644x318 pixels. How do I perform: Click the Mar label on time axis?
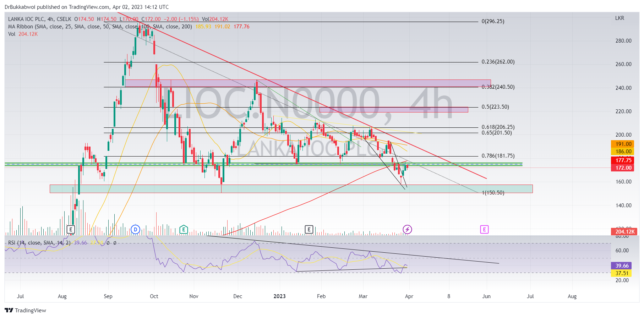(x=363, y=296)
